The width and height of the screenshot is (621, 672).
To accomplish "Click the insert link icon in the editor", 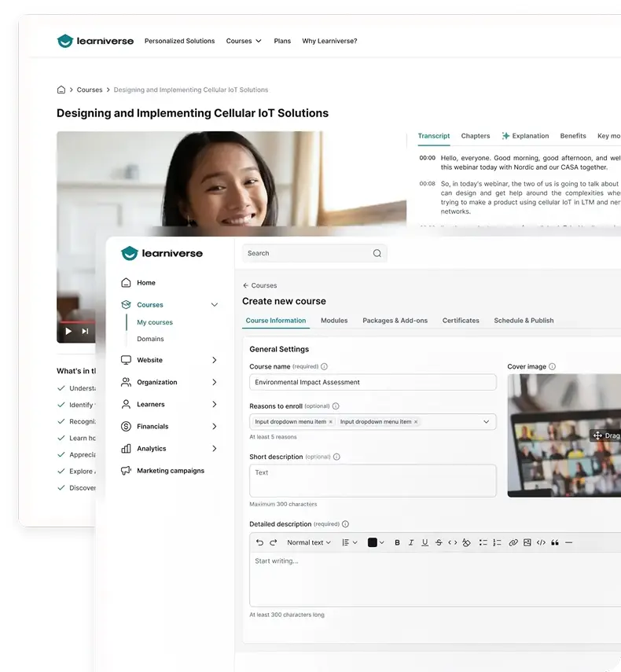I will click(513, 542).
